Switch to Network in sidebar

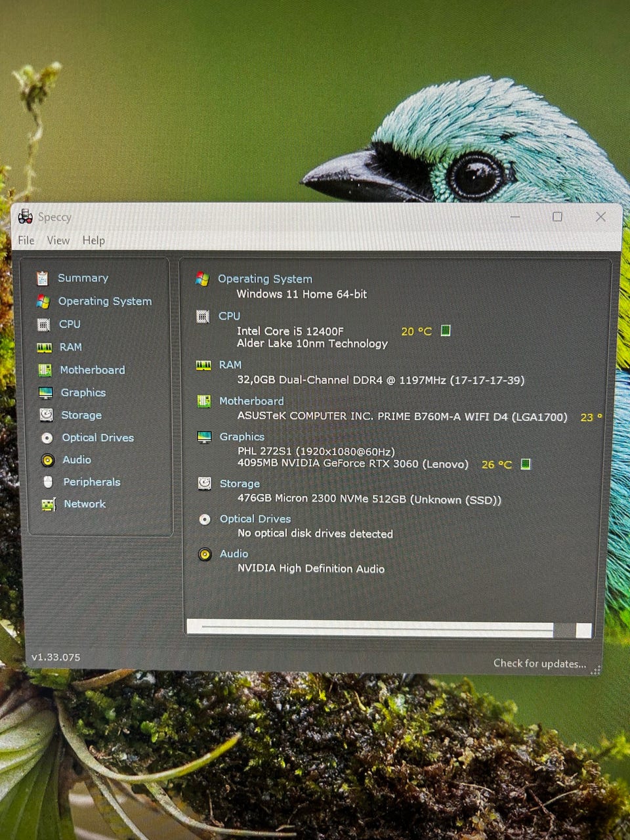[85, 504]
